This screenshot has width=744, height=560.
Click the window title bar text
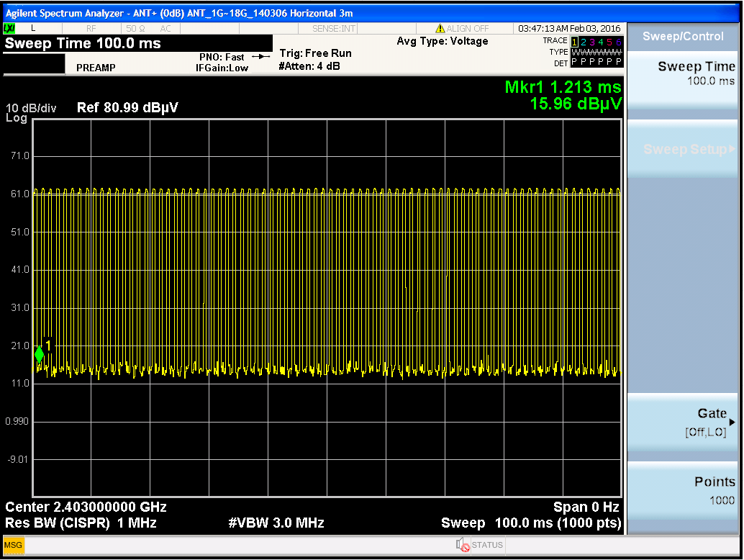(x=179, y=13)
